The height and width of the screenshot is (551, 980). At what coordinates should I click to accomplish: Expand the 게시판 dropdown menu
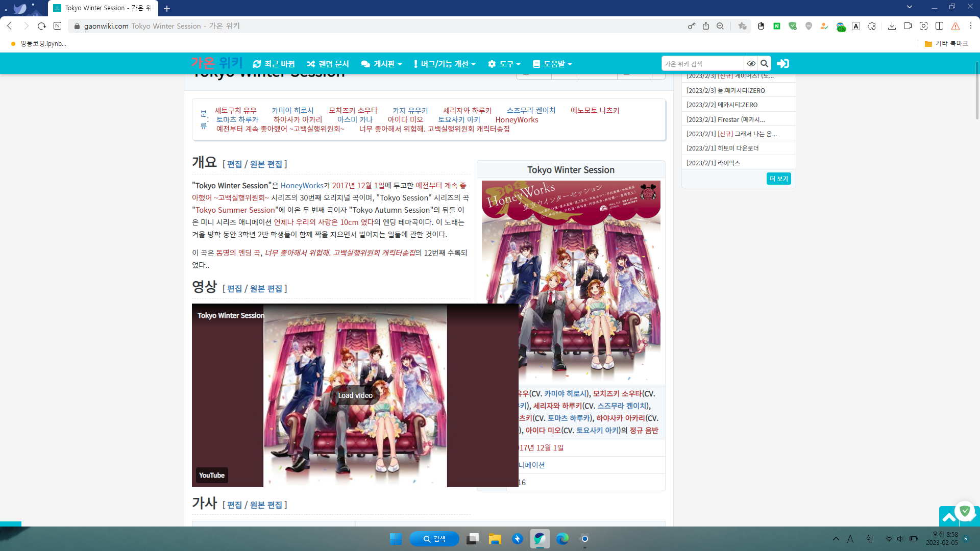coord(381,64)
